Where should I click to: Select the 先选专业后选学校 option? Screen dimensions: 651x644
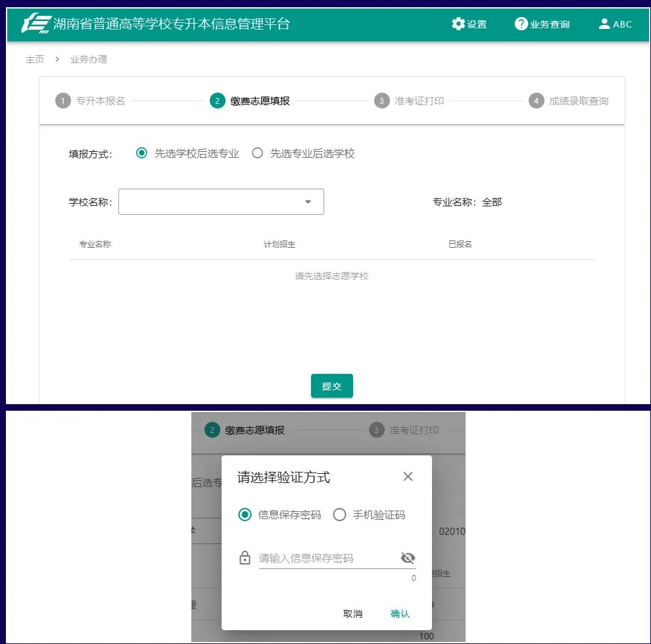tap(258, 153)
